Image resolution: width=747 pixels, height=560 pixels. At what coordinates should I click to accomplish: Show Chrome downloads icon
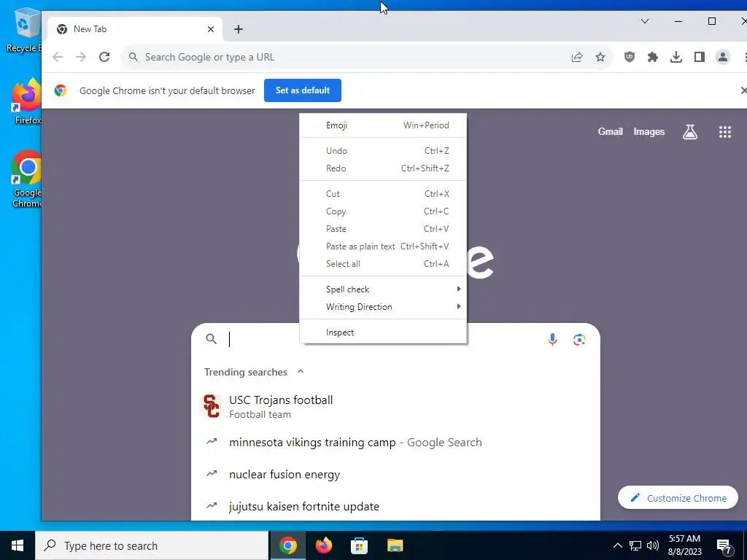tap(676, 57)
